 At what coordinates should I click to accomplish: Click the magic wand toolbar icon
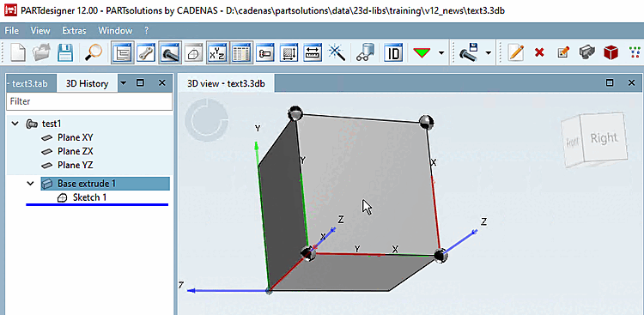(336, 53)
